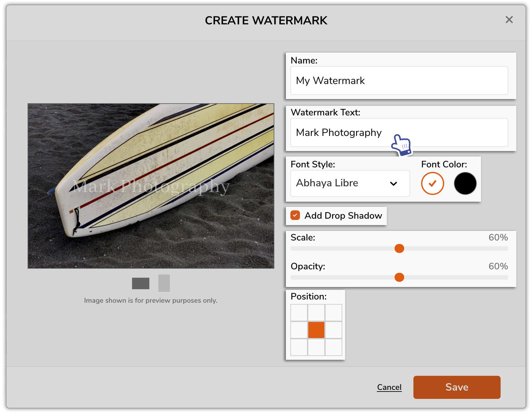Select the bottom-center position in the grid
Viewport: 532px width, 413px height.
316,347
